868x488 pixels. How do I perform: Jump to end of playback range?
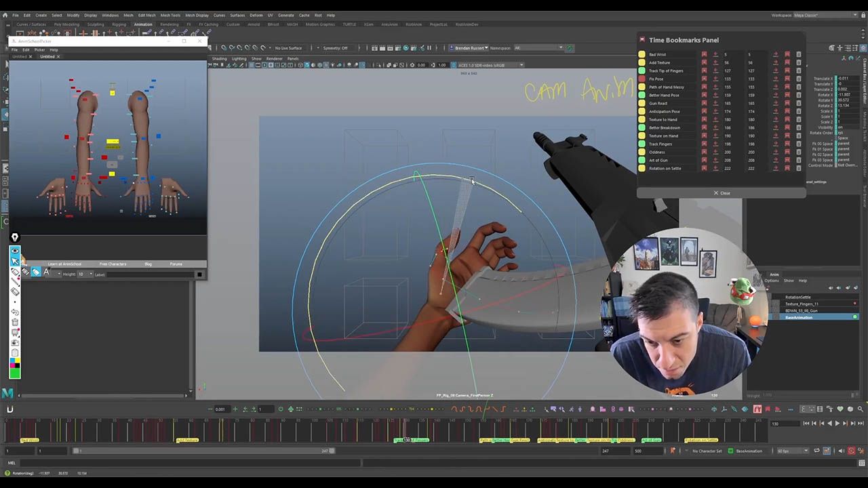pos(859,424)
